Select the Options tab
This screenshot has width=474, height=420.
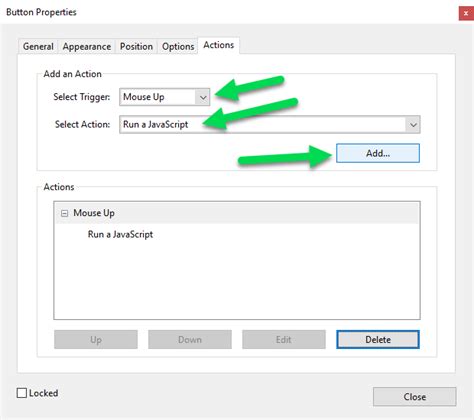(178, 46)
